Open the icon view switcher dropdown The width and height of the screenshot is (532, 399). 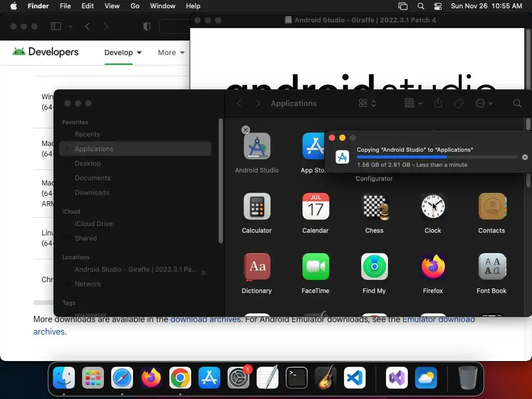coord(367,103)
